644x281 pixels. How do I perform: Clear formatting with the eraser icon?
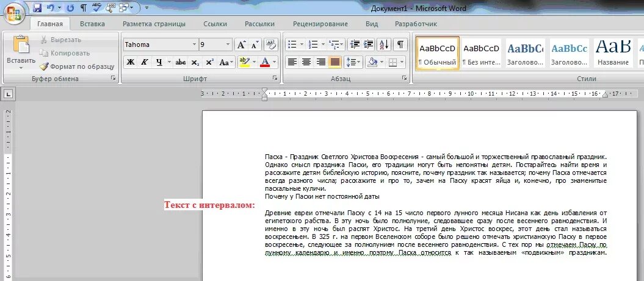pyautogui.click(x=271, y=44)
